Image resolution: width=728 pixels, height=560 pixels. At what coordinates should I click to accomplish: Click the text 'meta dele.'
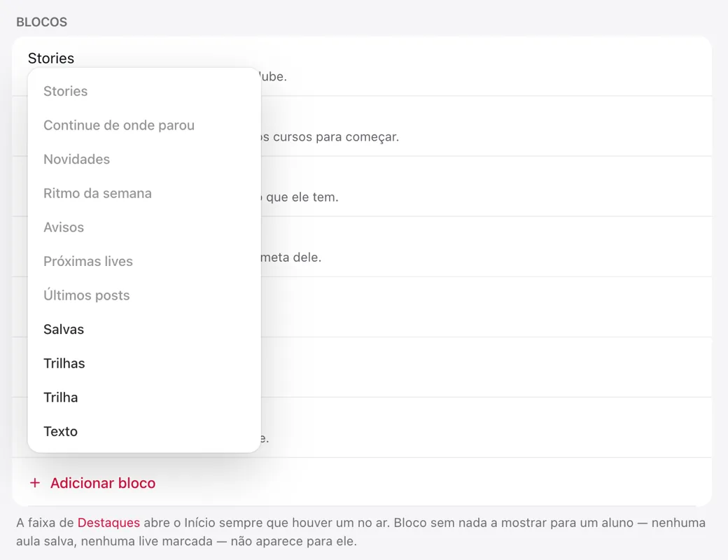(x=290, y=257)
